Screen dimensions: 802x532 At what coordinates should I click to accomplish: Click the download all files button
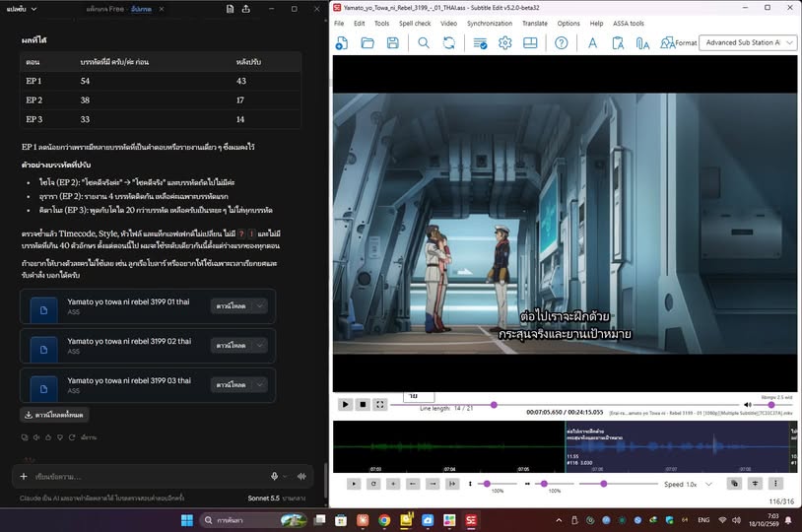click(x=54, y=415)
